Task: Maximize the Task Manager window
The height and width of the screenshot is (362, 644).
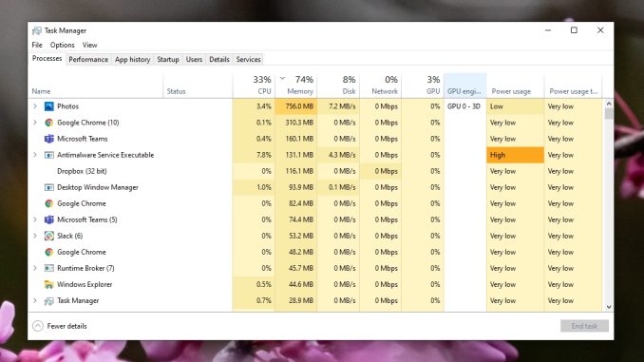Action: click(x=574, y=30)
